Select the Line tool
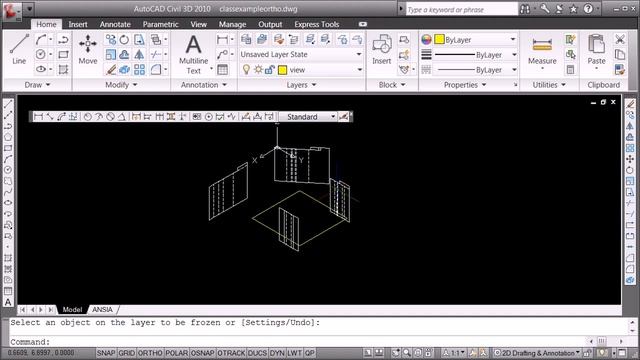Screen dimensions: 640x360 [x=19, y=49]
